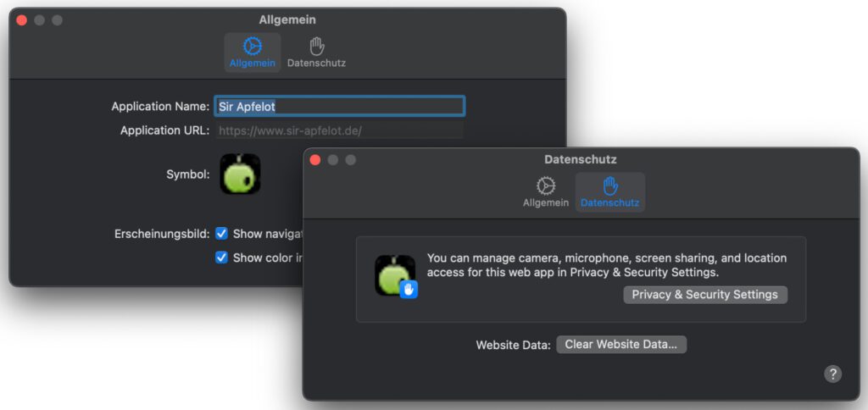This screenshot has height=410, width=868.
Task: Click the apple app icon in privacy panel
Action: pos(393,274)
